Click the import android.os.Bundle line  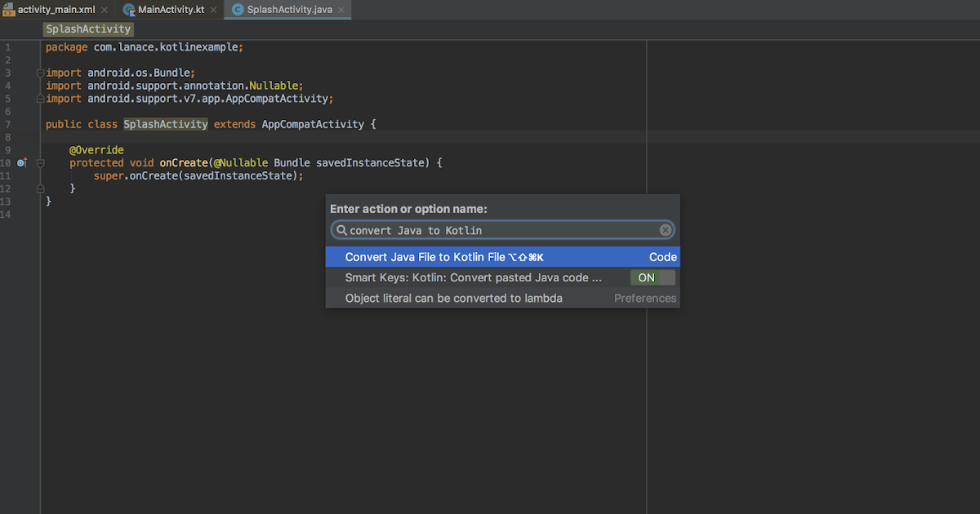(x=120, y=73)
